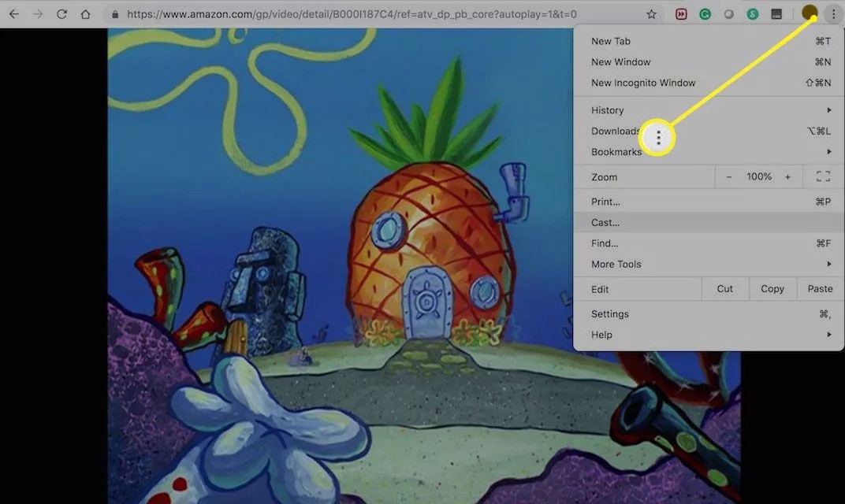845x504 pixels.
Task: Reload the current Amazon page
Action: [x=62, y=13]
